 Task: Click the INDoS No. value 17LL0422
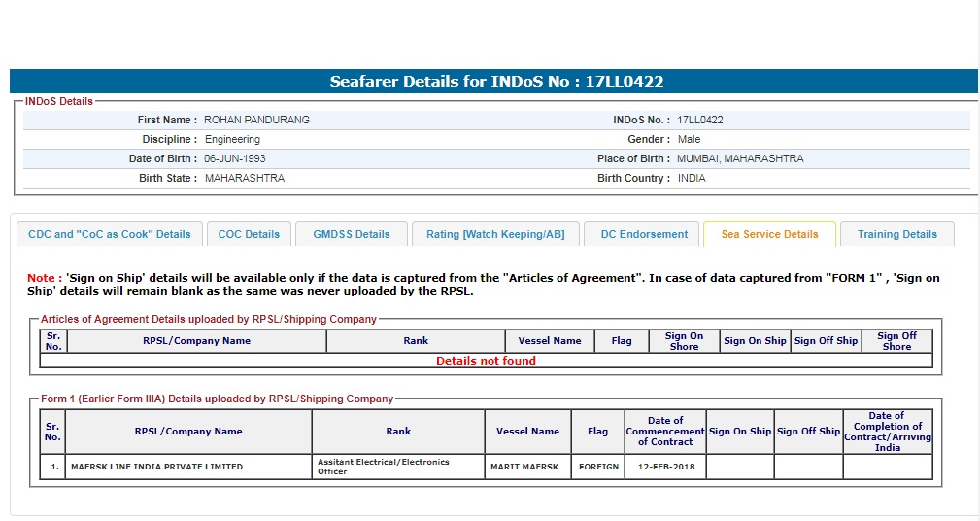[699, 120]
